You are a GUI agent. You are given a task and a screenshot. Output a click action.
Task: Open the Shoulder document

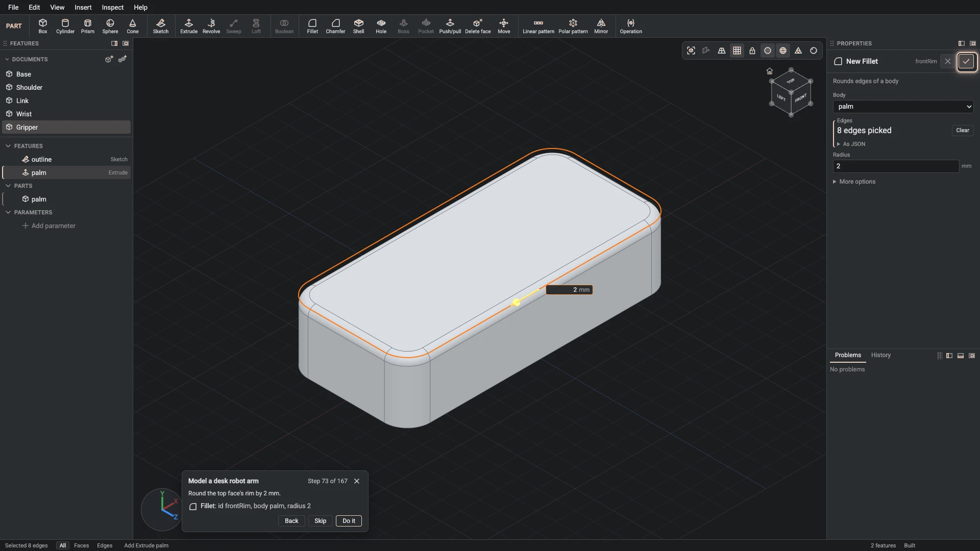coord(66,87)
